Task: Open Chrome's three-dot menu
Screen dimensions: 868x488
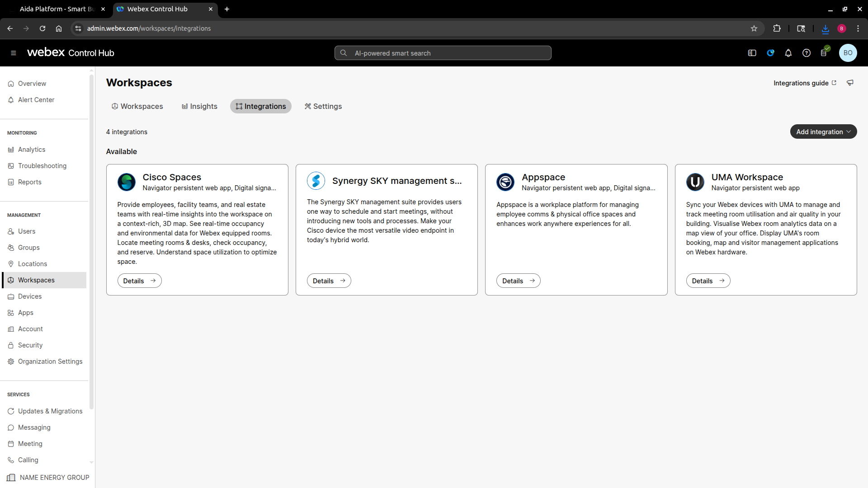Action: coord(859,28)
